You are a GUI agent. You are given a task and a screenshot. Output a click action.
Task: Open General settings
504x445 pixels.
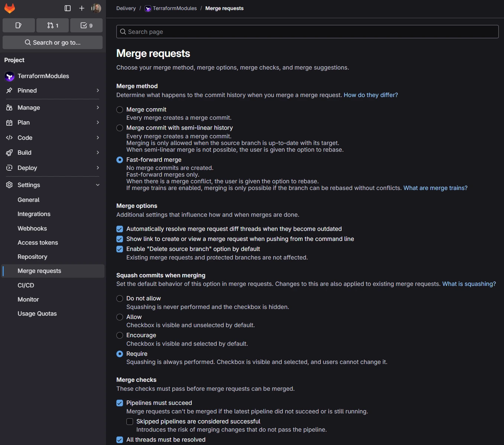[x=53, y=200]
